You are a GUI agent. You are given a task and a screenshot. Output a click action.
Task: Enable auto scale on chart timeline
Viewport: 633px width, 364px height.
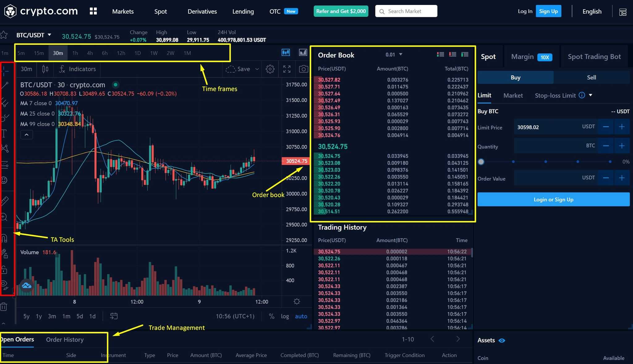301,316
